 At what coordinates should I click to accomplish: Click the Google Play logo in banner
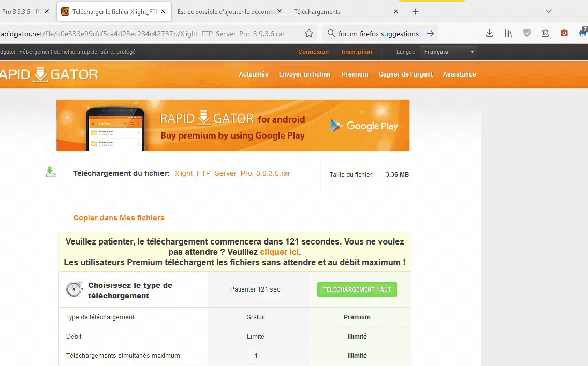pyautogui.click(x=364, y=126)
